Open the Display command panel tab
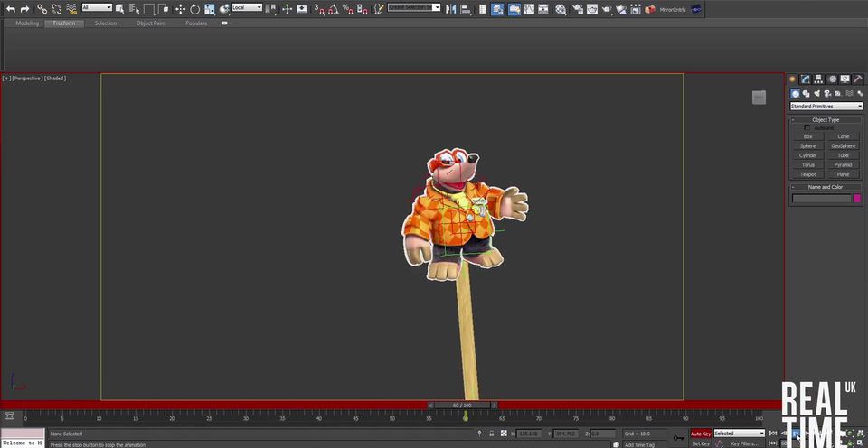Screen dimensions: 868x448 tap(844, 79)
